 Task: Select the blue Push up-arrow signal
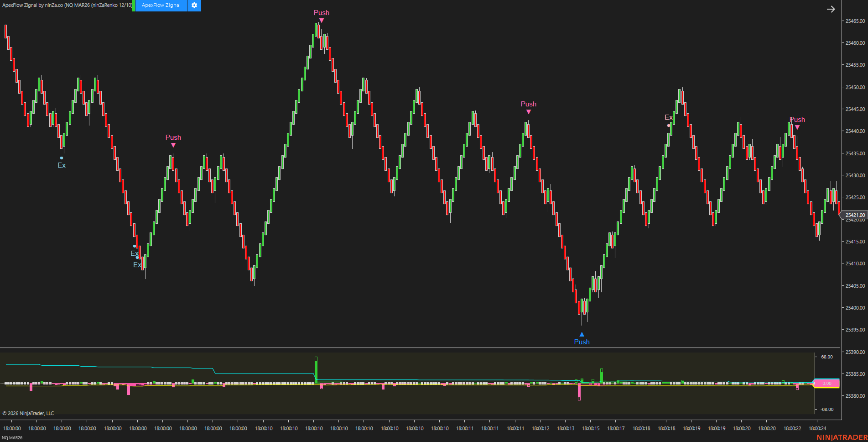pos(582,335)
